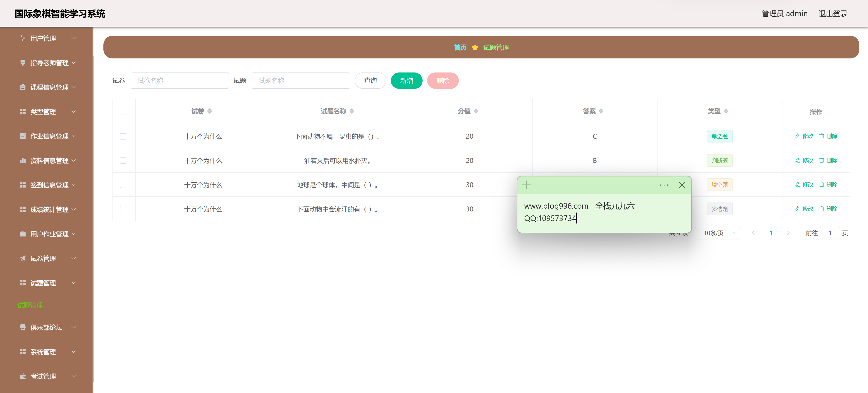The height and width of the screenshot is (393, 868).
Task: Open the 10条/页 page size dropdown
Action: click(x=717, y=233)
